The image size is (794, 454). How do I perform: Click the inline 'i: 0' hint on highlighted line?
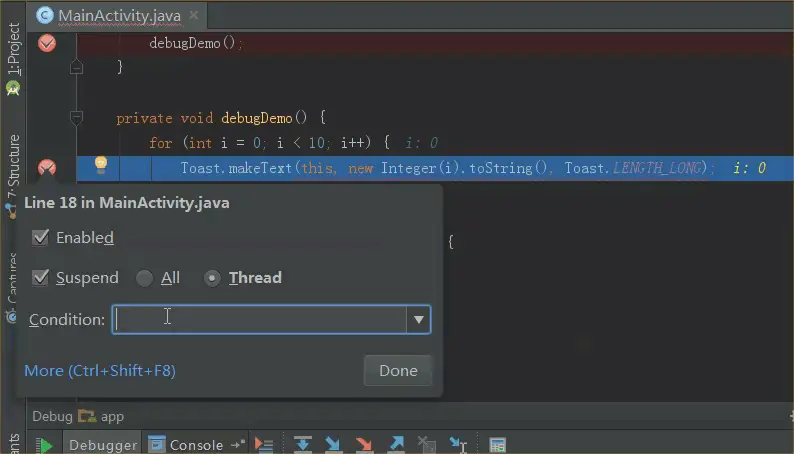coord(749,168)
